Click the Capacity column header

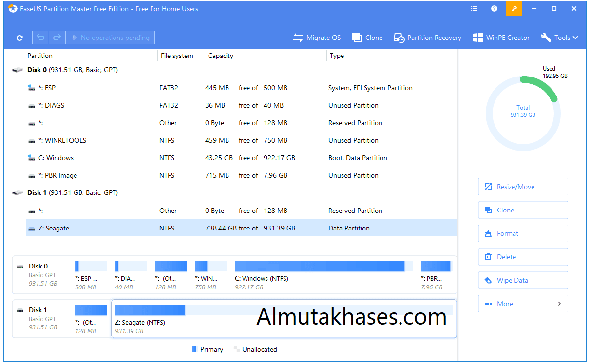pos(221,56)
